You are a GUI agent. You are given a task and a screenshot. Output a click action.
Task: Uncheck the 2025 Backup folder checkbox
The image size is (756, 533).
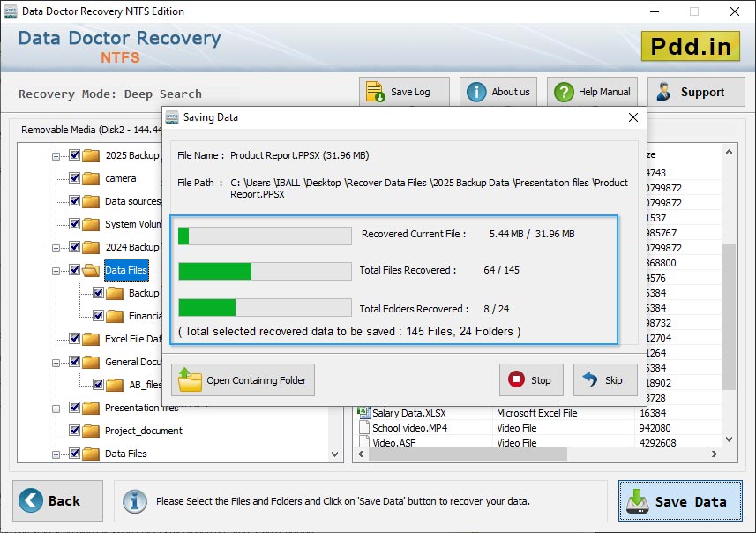point(74,154)
